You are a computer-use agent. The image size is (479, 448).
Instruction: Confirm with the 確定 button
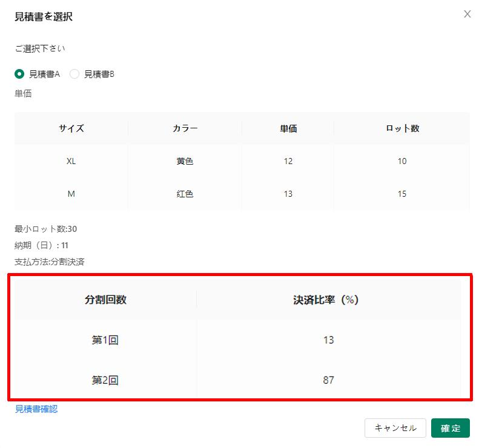pos(450,428)
